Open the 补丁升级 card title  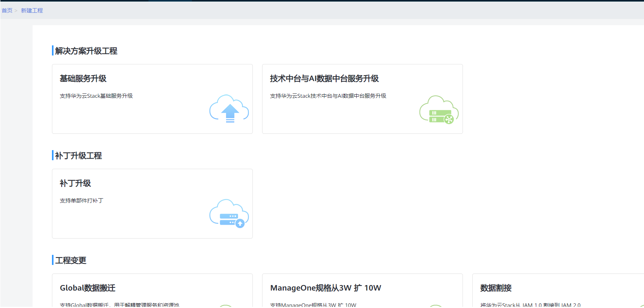75,183
